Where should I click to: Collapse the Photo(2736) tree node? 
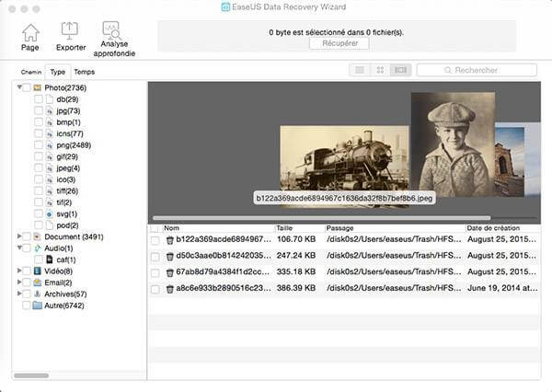[19, 86]
